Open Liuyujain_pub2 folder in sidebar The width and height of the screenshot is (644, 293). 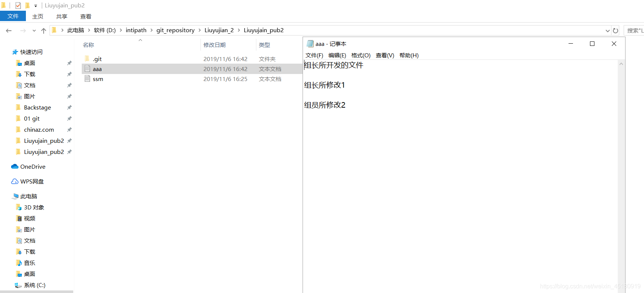pyautogui.click(x=44, y=141)
